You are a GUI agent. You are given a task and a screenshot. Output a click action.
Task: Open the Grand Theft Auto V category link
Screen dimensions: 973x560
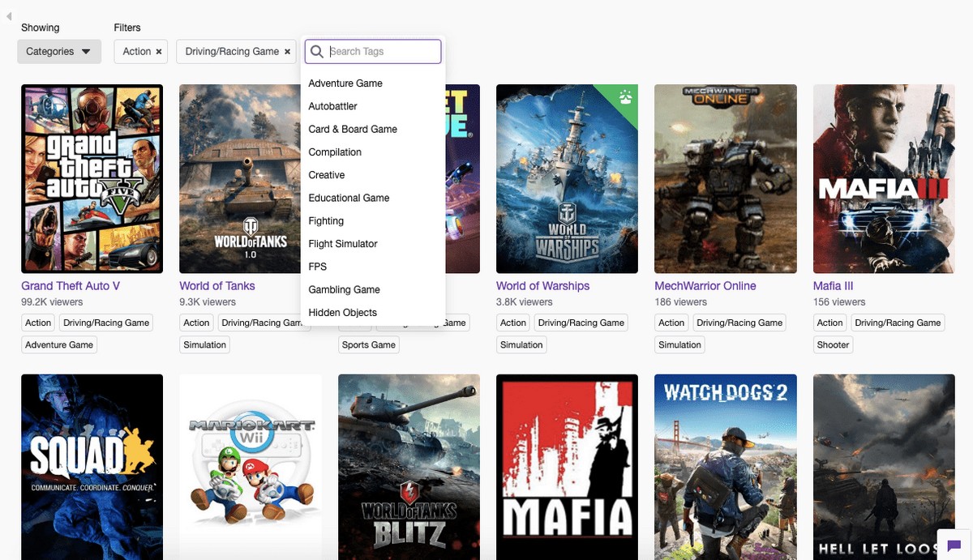tap(71, 285)
